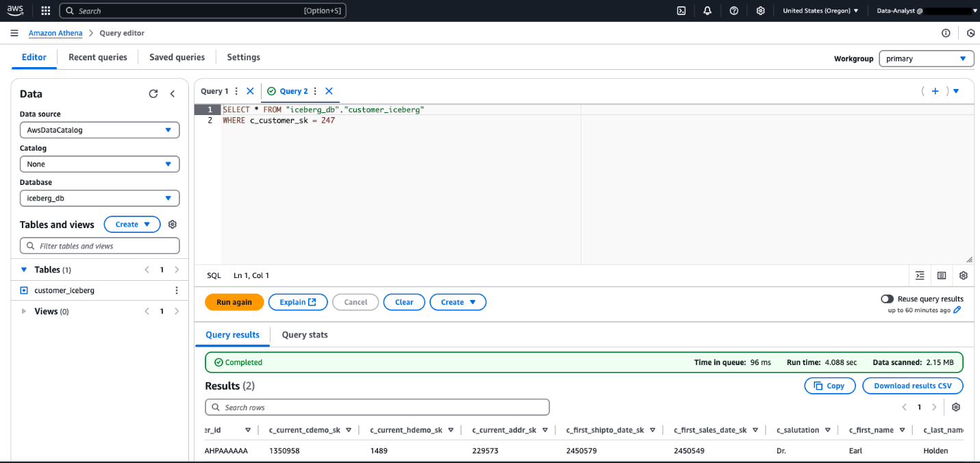Open Query 2 tab options menu

point(315,91)
